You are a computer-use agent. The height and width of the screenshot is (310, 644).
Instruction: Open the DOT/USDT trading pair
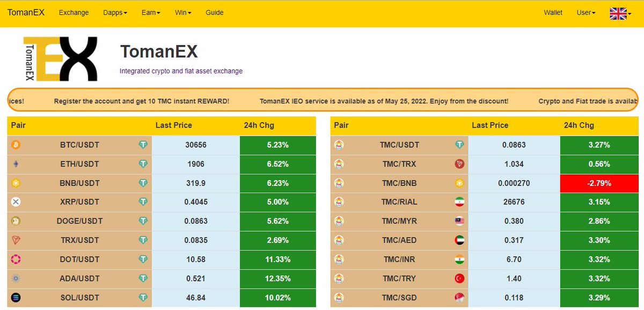(80, 259)
